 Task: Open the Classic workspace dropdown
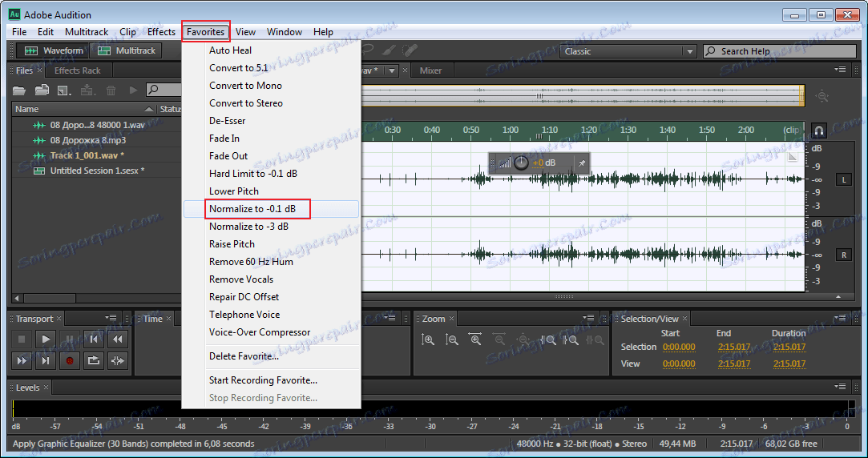[x=628, y=51]
